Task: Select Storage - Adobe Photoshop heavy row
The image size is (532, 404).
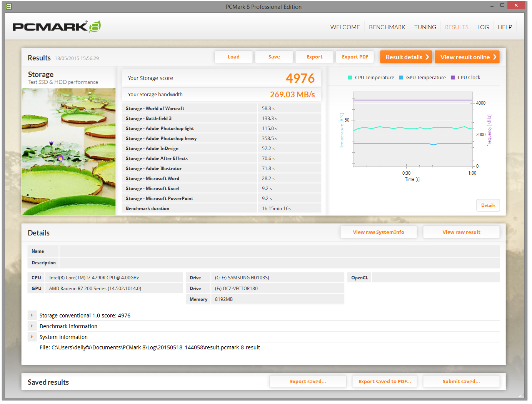Action: (222, 139)
